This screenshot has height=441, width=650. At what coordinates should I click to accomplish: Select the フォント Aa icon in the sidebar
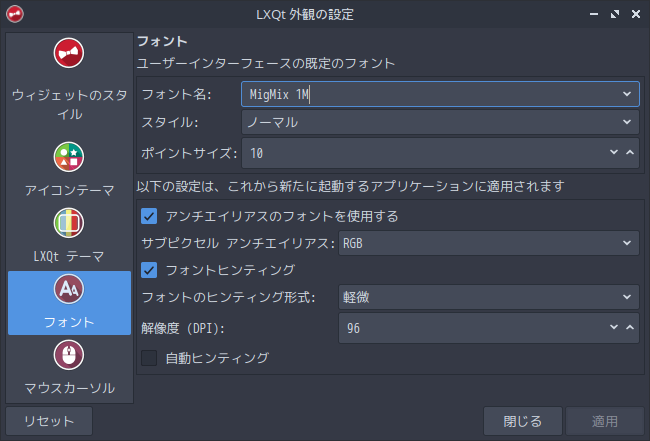69,289
